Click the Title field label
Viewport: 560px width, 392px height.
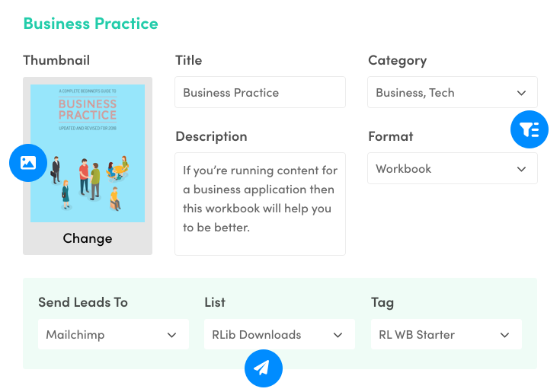[189, 60]
